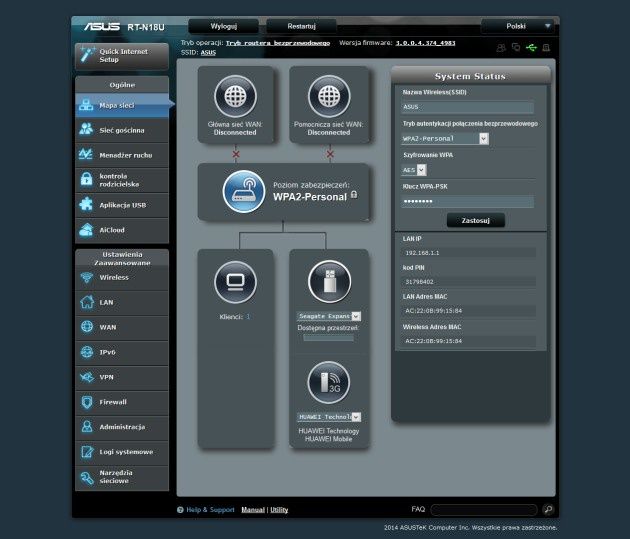Click the WPA-PSK key field
630x539 pixels.
click(x=467, y=201)
